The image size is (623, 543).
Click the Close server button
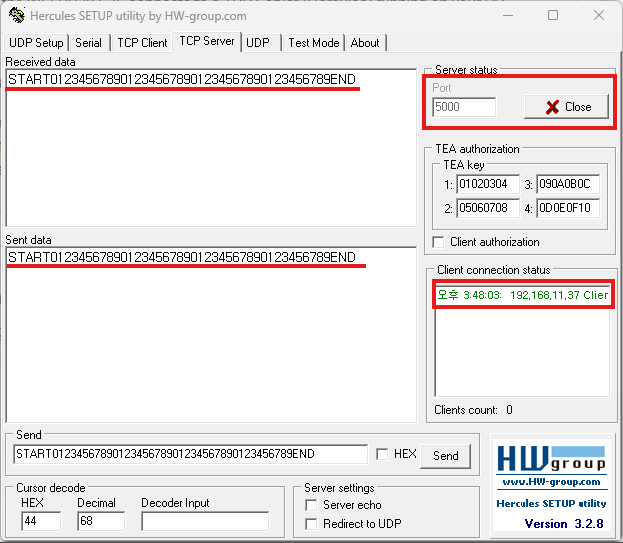point(567,107)
